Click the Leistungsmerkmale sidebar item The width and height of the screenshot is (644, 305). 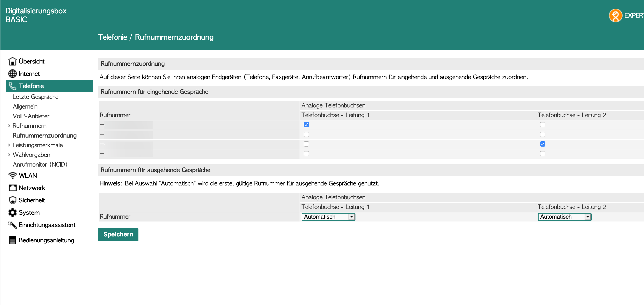[38, 145]
